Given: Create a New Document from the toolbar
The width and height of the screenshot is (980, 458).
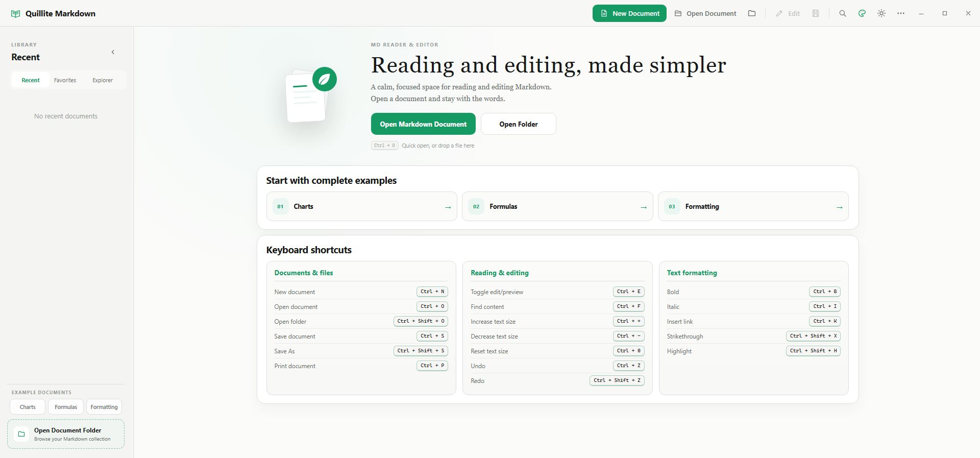Looking at the screenshot, I should pyautogui.click(x=629, y=13).
